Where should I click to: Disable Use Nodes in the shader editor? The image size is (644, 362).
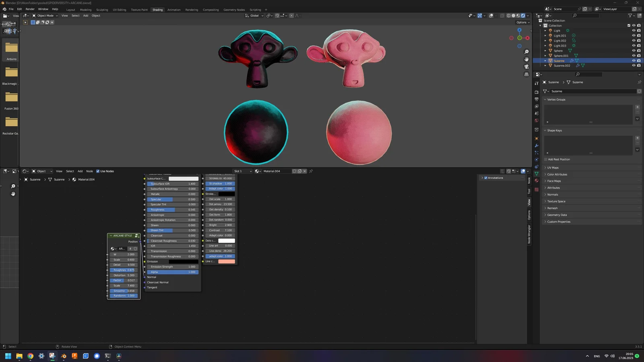point(98,171)
